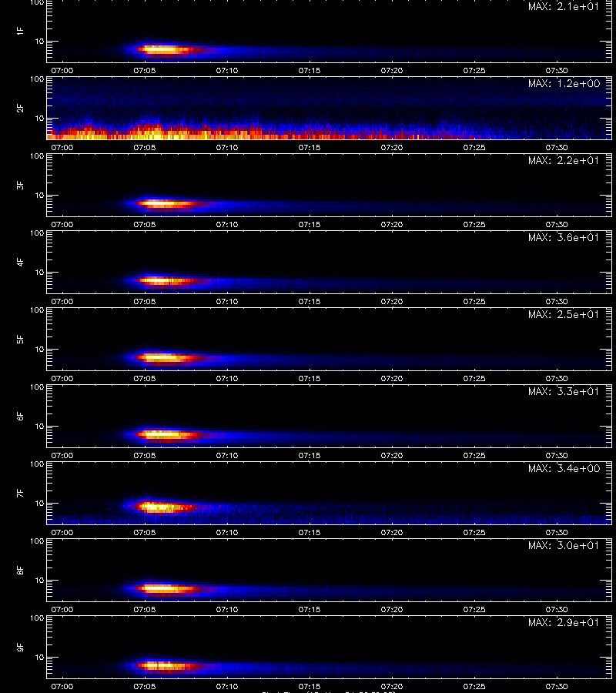Image resolution: width=616 pixels, height=693 pixels.
Task: Click the 07:25 tick label below panel 5F
Action: tap(474, 378)
